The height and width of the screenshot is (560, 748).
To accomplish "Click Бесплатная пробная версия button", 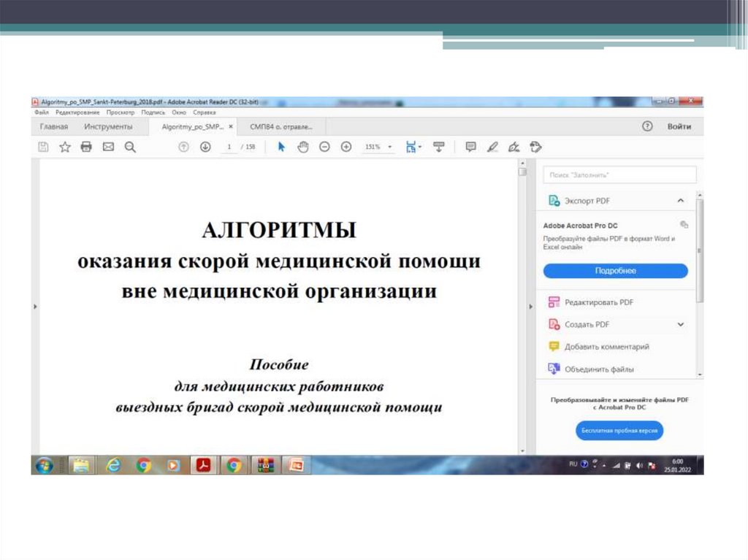I will tap(619, 431).
